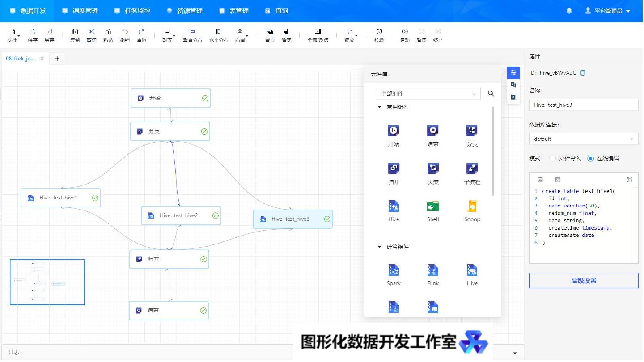Open the 全部组件 component filter dropdown
This screenshot has width=644, height=362.
(x=428, y=94)
